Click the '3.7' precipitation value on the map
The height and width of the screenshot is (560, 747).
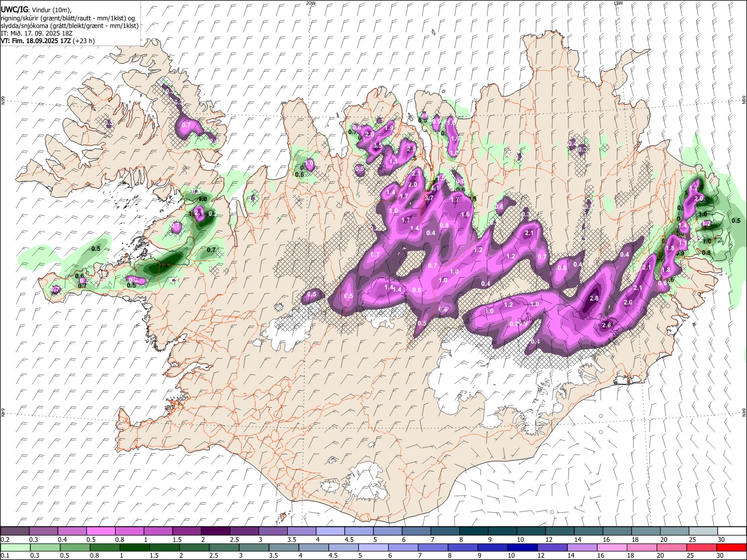(x=429, y=198)
